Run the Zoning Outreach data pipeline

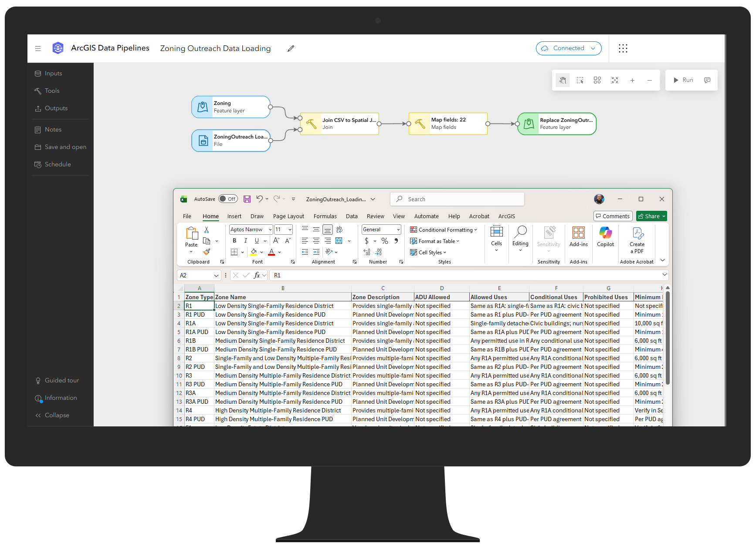(x=683, y=80)
